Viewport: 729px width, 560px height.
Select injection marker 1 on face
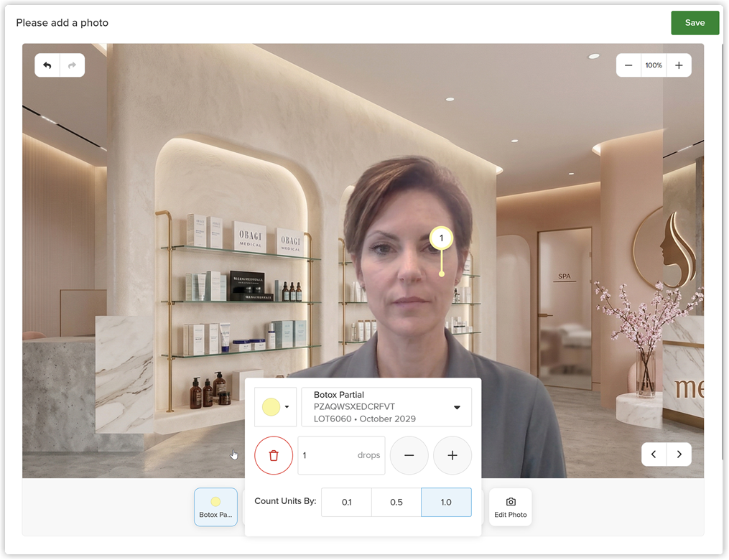coord(441,238)
